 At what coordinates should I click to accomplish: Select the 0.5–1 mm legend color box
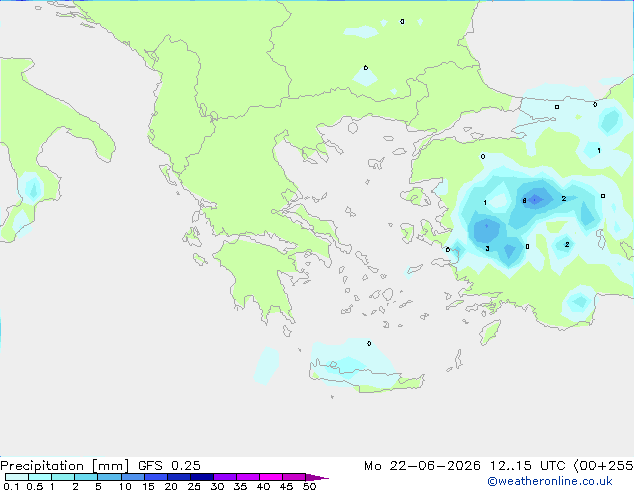pos(40,477)
